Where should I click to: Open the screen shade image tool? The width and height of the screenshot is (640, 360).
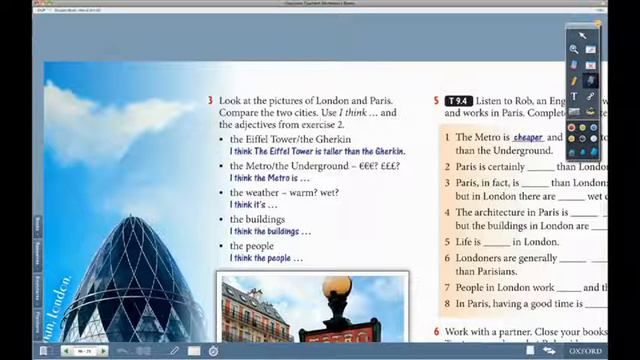pyautogui.click(x=574, y=111)
